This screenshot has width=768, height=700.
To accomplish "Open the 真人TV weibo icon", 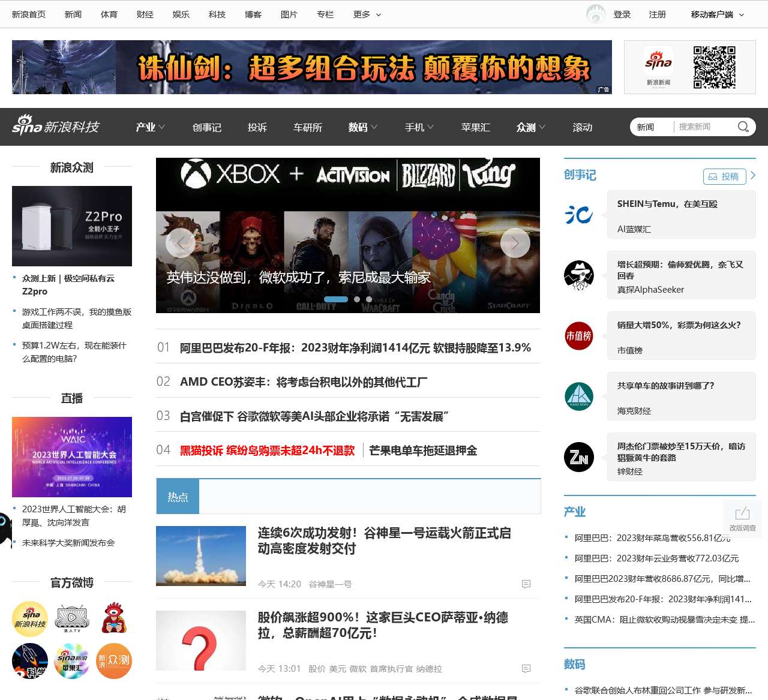I will (x=72, y=619).
